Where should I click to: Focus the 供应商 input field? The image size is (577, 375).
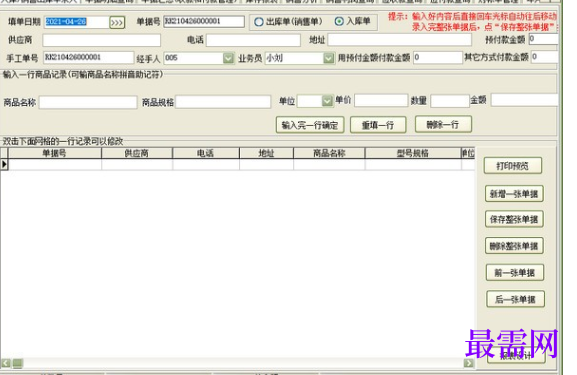pos(102,40)
